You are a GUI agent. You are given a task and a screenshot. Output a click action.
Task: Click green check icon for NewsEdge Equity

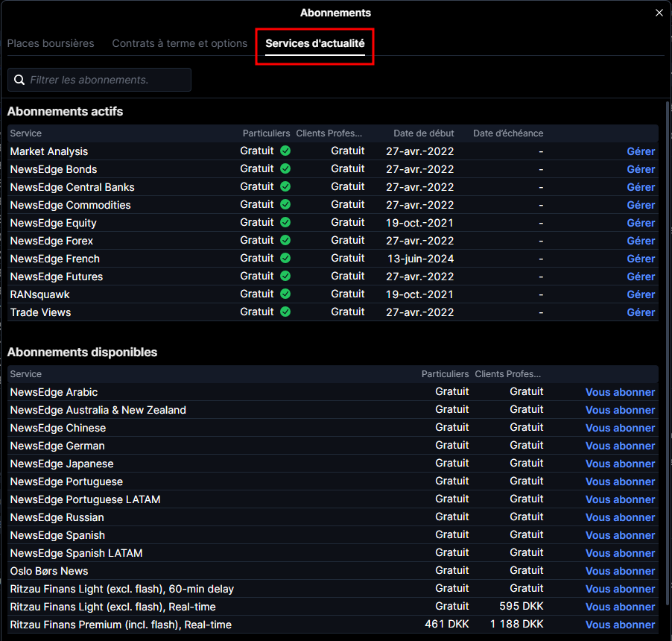tap(285, 223)
